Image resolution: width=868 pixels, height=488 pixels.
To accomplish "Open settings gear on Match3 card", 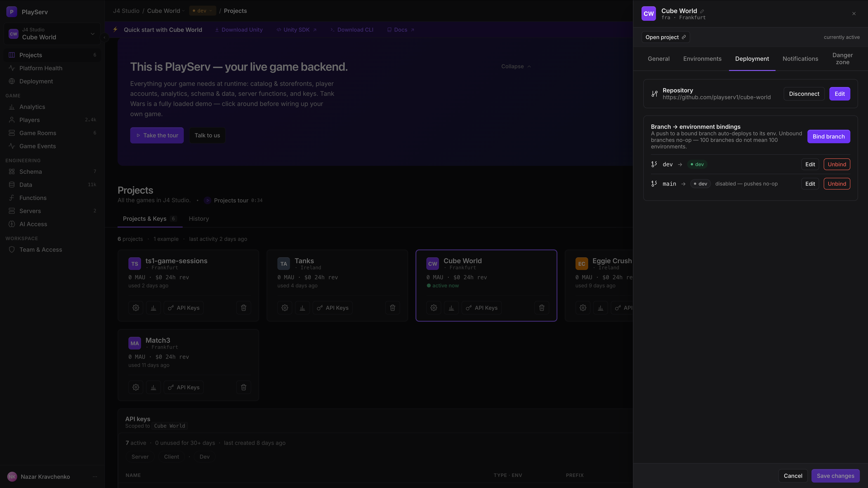I will click(x=136, y=387).
